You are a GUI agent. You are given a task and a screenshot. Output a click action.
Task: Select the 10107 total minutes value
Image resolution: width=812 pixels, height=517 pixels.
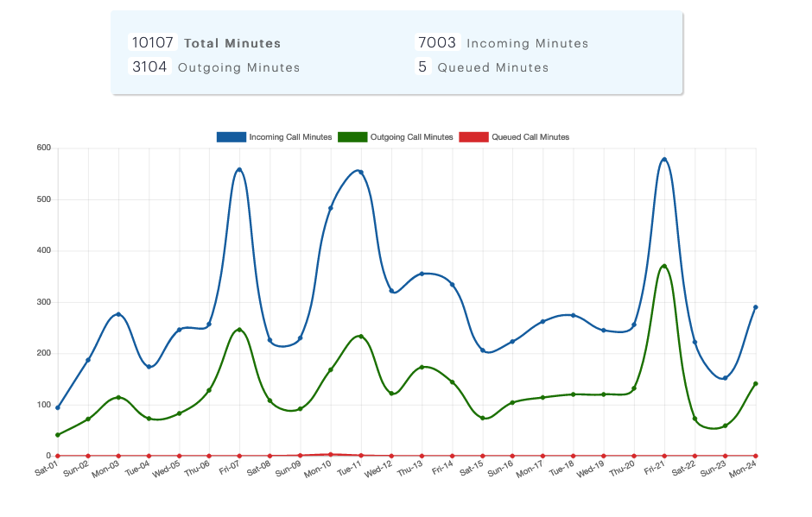[153, 42]
